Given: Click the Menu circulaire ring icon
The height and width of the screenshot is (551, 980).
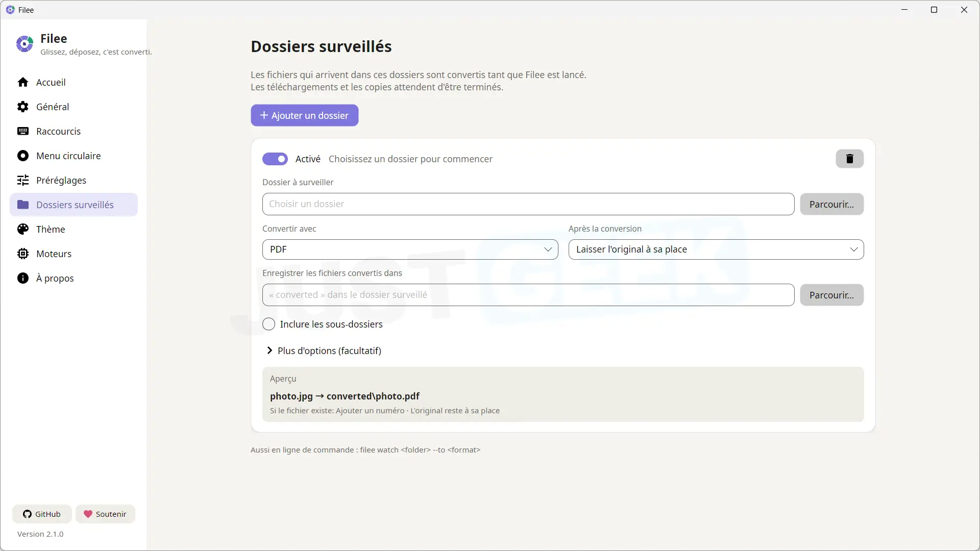Looking at the screenshot, I should pos(23,156).
